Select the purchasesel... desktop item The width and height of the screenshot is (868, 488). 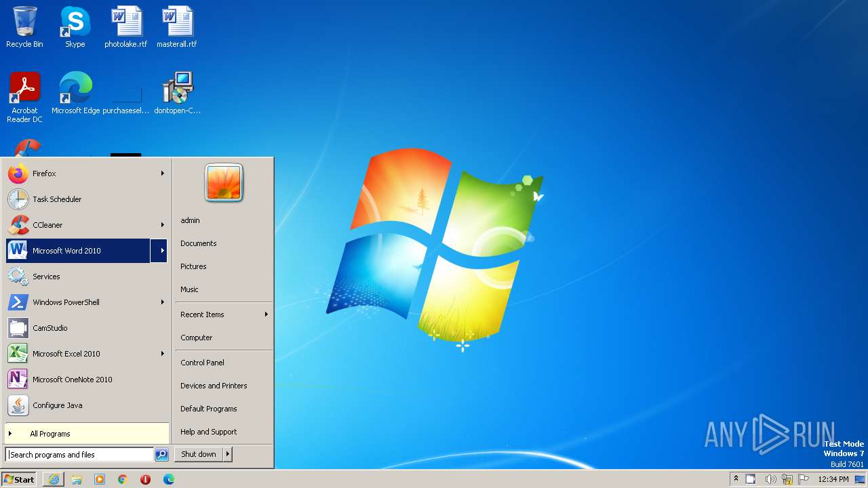click(x=126, y=97)
